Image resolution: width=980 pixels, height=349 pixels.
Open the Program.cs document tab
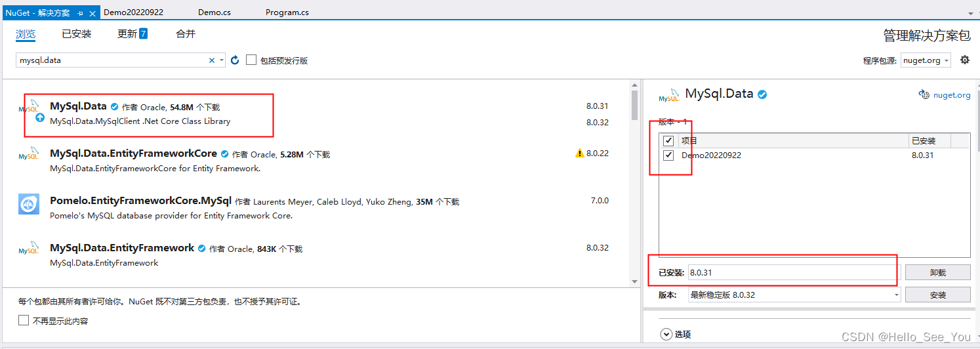(287, 12)
